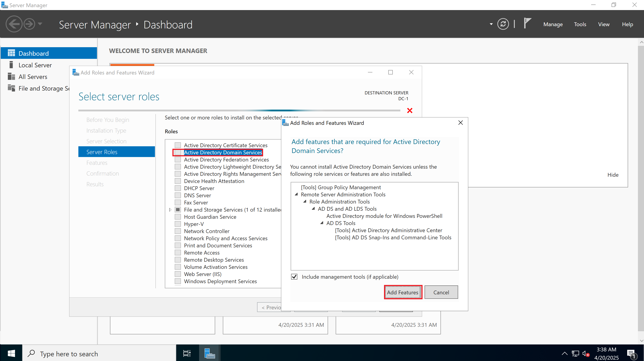Open Task View from taskbar
The height and width of the screenshot is (361, 644).
[x=187, y=353]
